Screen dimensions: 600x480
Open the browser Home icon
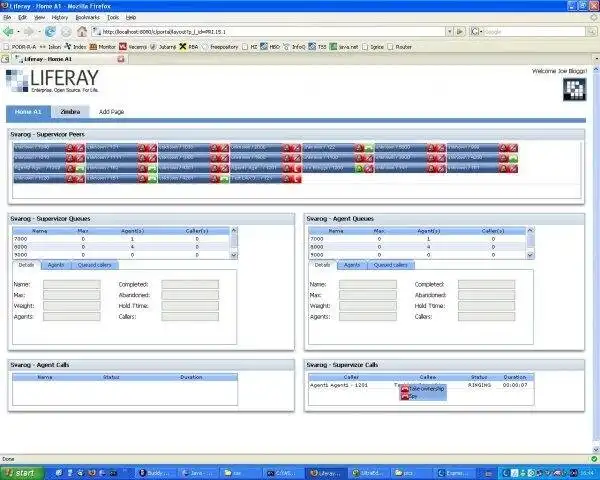pyautogui.click(x=82, y=32)
